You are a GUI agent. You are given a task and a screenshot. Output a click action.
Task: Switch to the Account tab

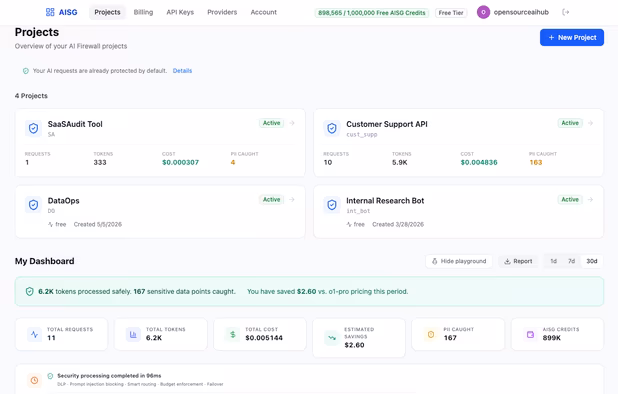pos(264,12)
